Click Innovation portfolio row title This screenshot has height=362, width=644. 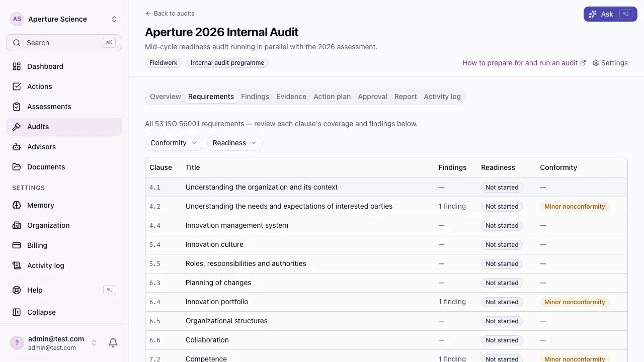[x=217, y=302]
